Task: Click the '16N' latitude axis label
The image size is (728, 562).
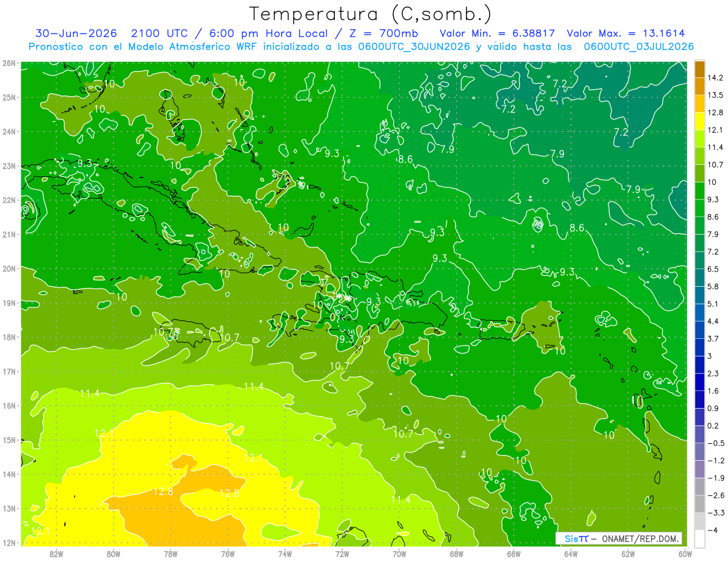Action: [x=9, y=406]
